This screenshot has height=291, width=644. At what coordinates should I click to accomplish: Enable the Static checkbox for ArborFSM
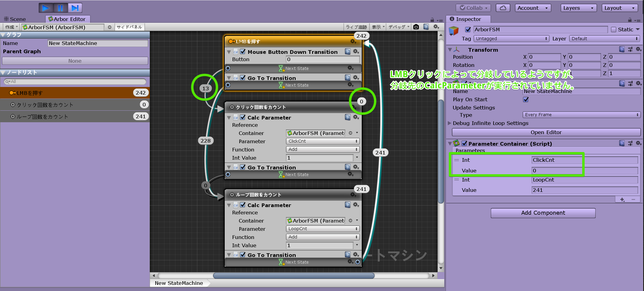point(613,29)
